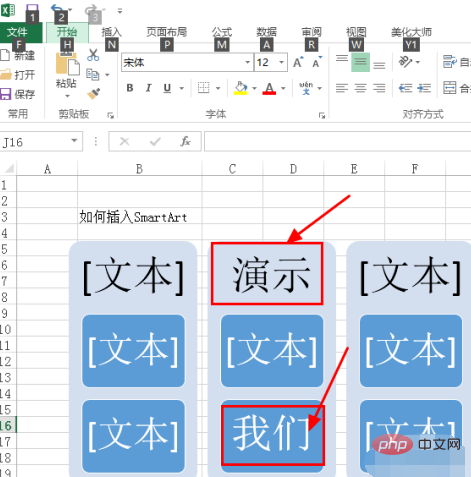Screen dimensions: 471x477
Task: Click cell containing 如何插入SmartArt
Action: click(x=140, y=217)
